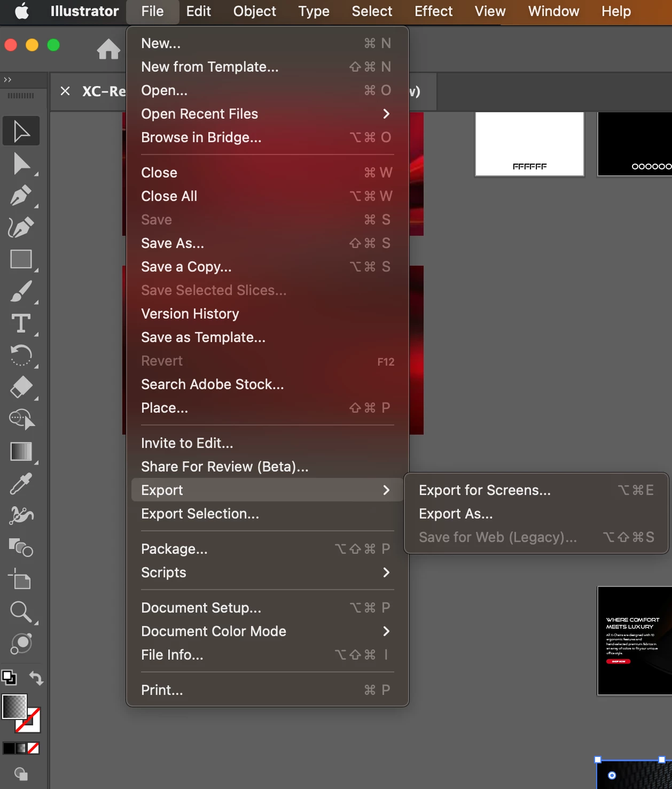Select the Pen tool
Image resolution: width=672 pixels, height=789 pixels.
click(x=21, y=195)
